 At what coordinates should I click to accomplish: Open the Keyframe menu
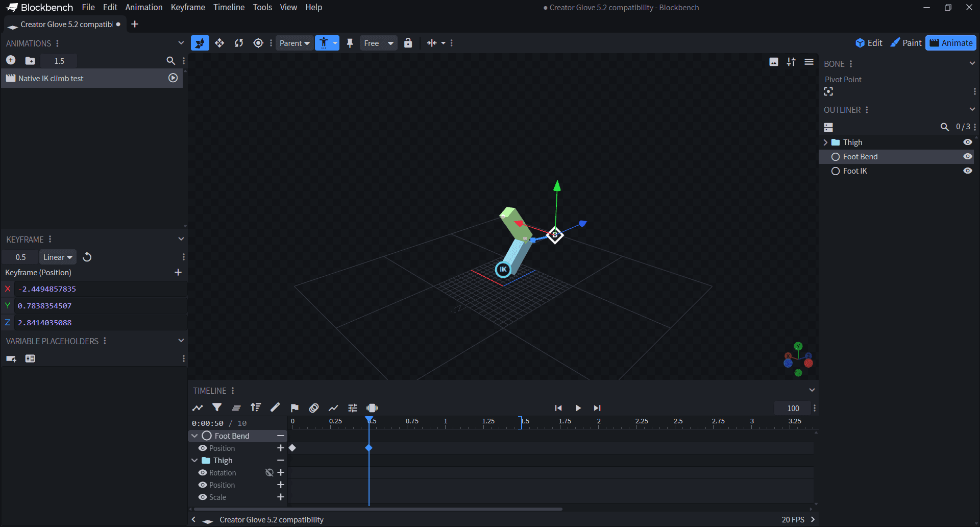[187, 7]
